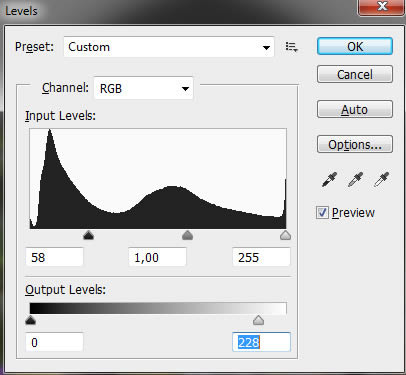Click the input highlight field showing 255
Viewport: 406px width, 375px height.
click(x=261, y=257)
